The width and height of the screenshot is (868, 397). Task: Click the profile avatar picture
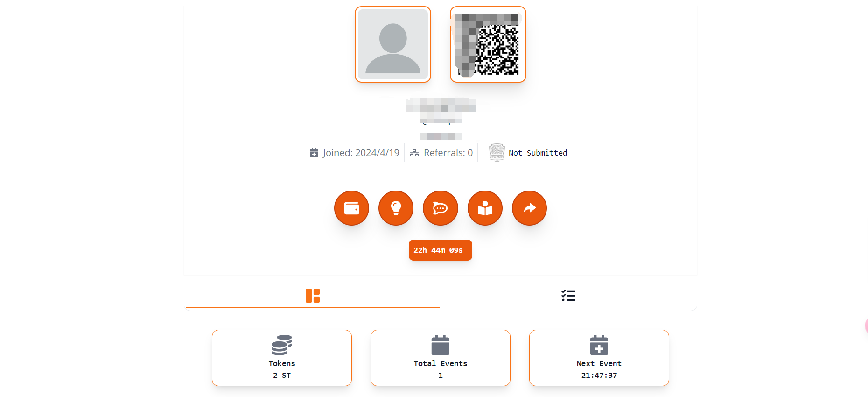[393, 44]
